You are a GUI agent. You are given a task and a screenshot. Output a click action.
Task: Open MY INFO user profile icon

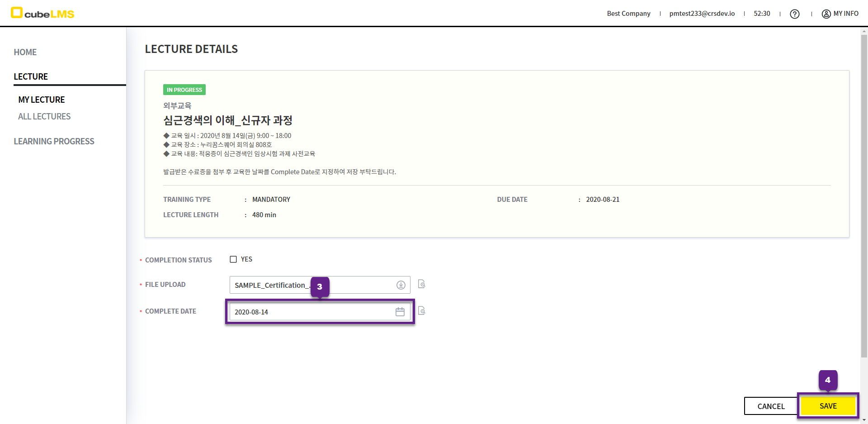(x=826, y=14)
